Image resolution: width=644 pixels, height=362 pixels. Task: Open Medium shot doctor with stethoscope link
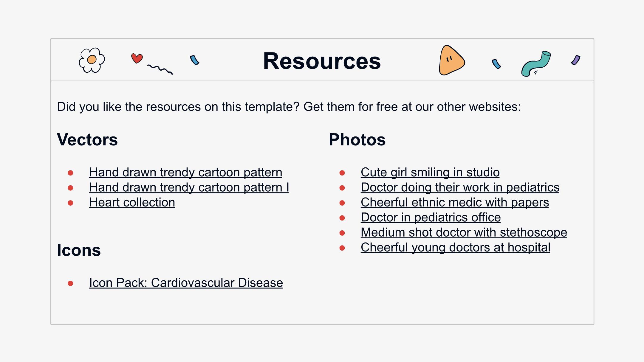[464, 232]
